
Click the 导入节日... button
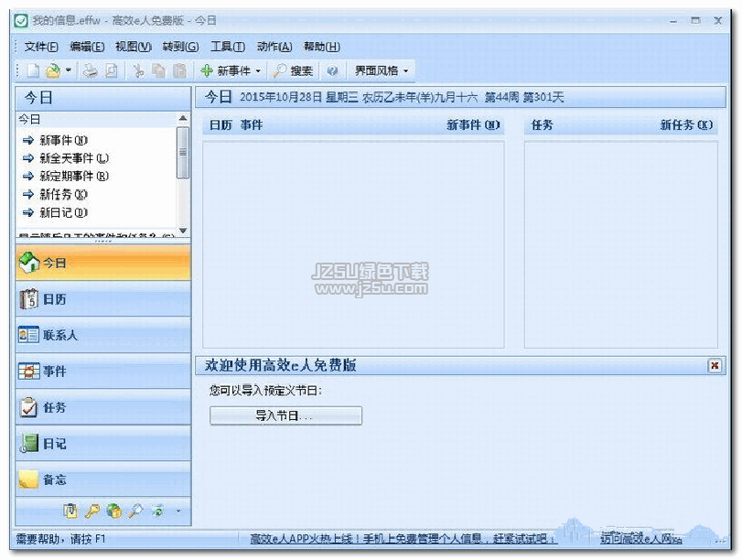pyautogui.click(x=285, y=415)
